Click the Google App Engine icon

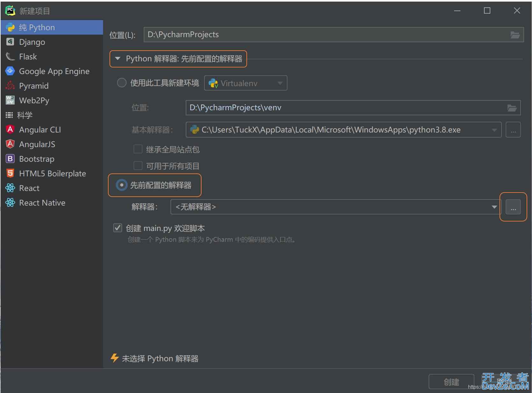coord(10,71)
